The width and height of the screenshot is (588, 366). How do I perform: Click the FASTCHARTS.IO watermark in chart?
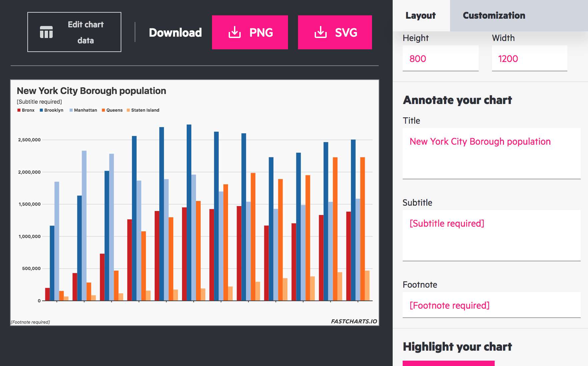(354, 321)
